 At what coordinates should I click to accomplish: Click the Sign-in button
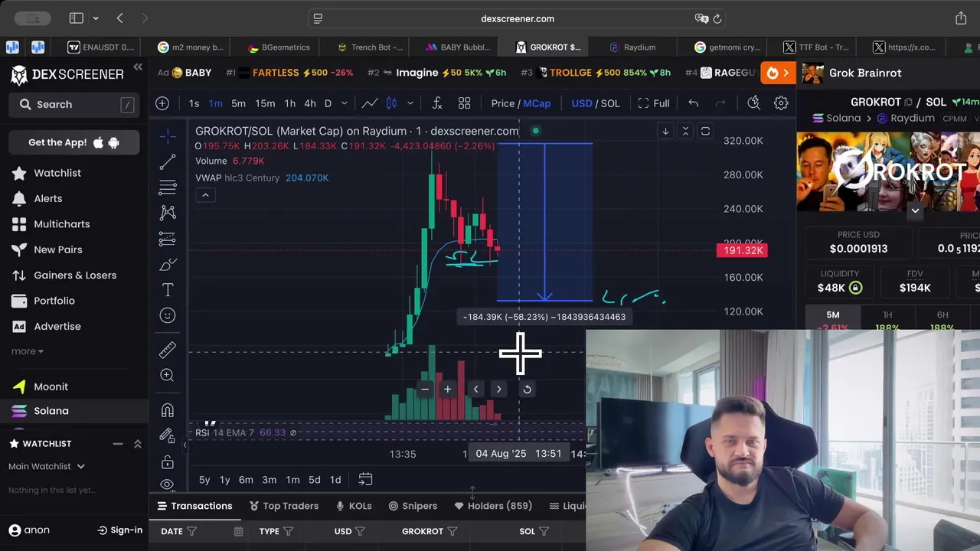pyautogui.click(x=120, y=530)
